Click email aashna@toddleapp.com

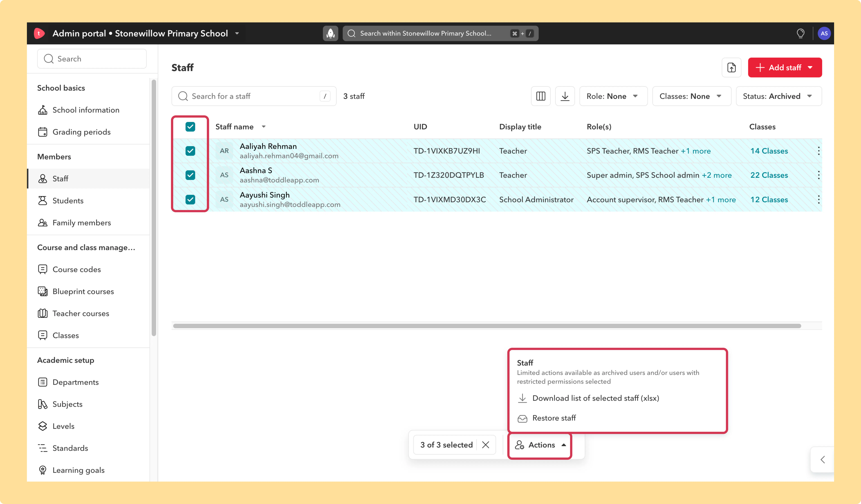(279, 180)
